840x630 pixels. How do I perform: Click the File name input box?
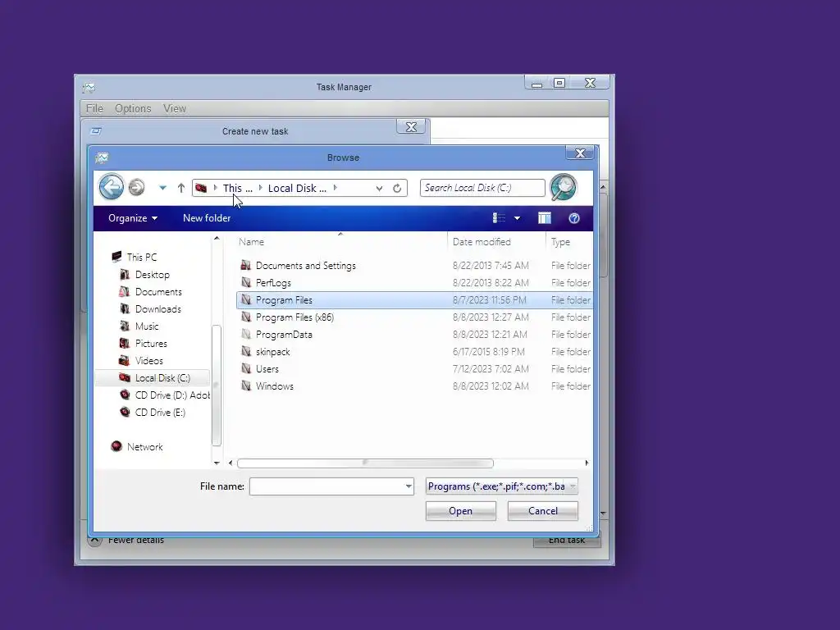tap(326, 486)
